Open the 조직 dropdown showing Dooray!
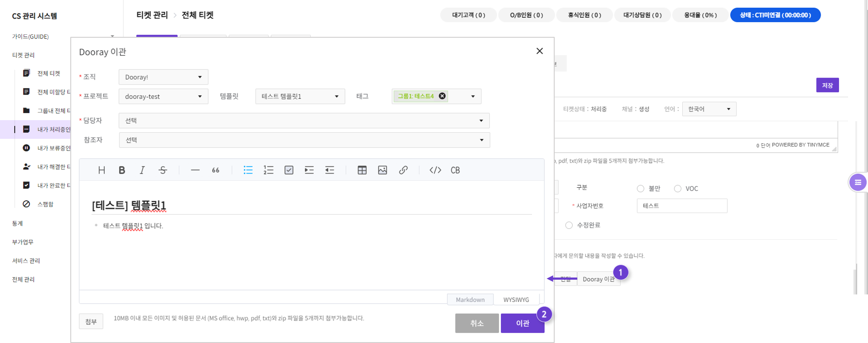868x343 pixels. [164, 77]
